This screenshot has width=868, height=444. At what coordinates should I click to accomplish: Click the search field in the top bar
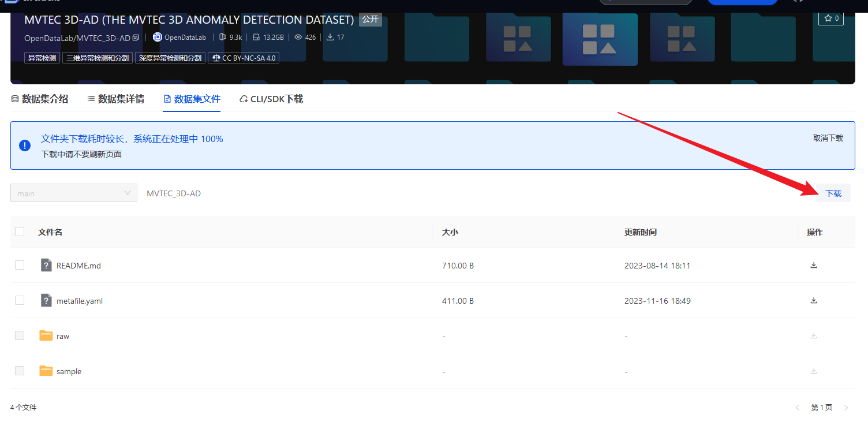(645, 2)
